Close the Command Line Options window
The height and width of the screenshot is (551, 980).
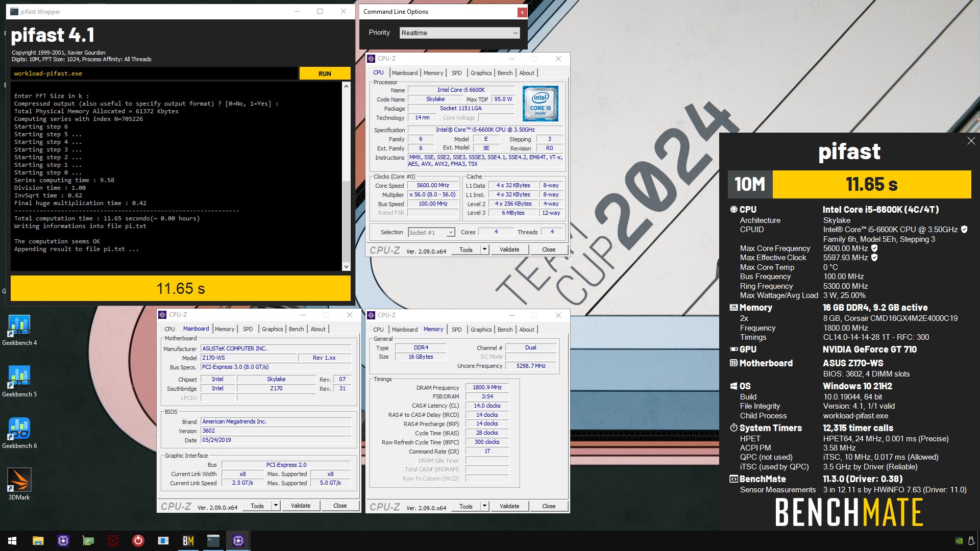522,12
